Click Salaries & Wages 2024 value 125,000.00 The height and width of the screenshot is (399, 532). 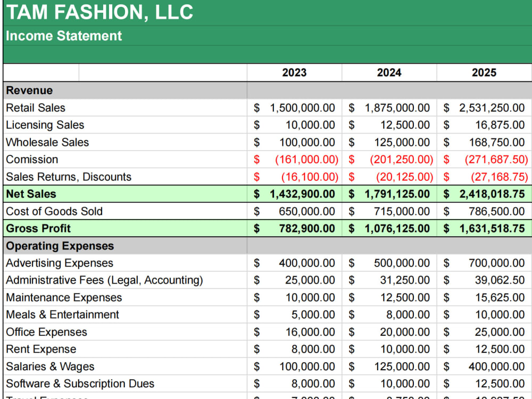pos(402,367)
